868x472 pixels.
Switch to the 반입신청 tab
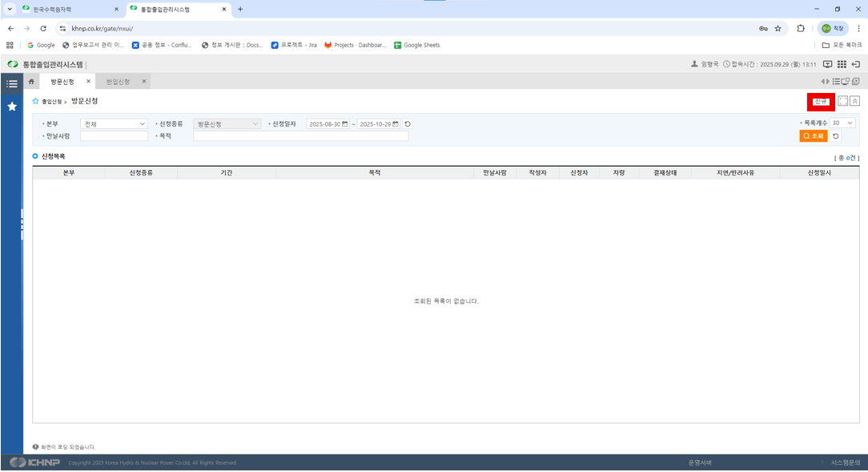[x=118, y=82]
